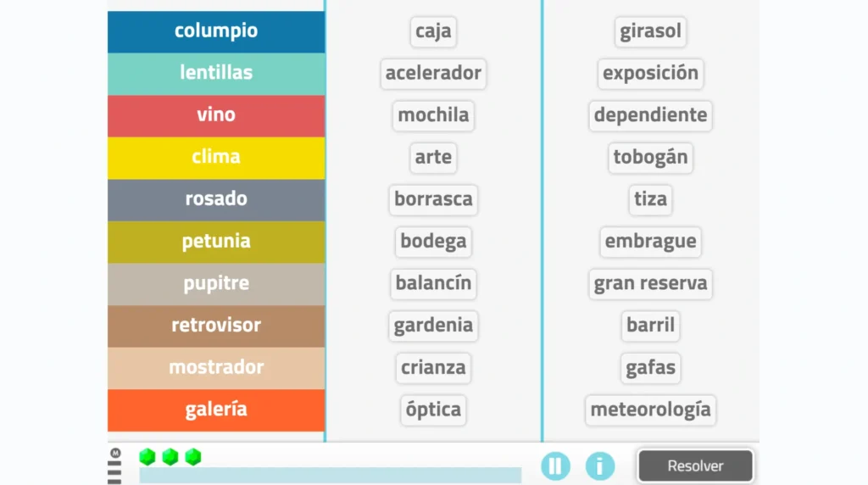Pick the yellow clima category
This screenshot has height=485, width=868.
point(216,157)
